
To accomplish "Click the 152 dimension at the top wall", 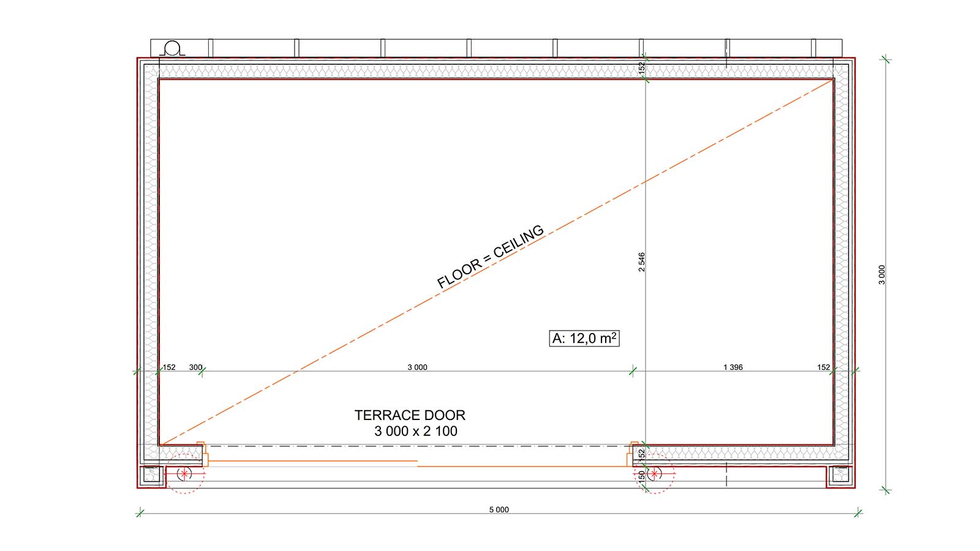I will 641,67.
